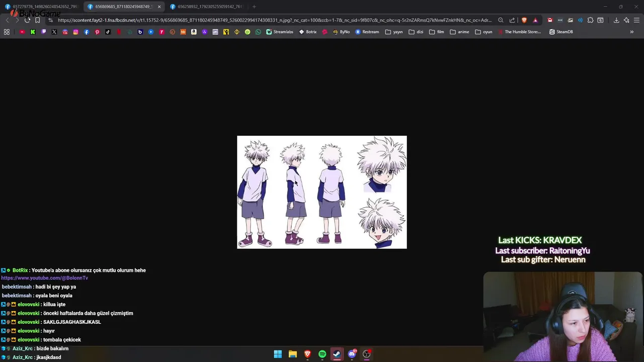This screenshot has height=362, width=644.
Task: Open site settings icon left of URL
Action: click(50, 20)
